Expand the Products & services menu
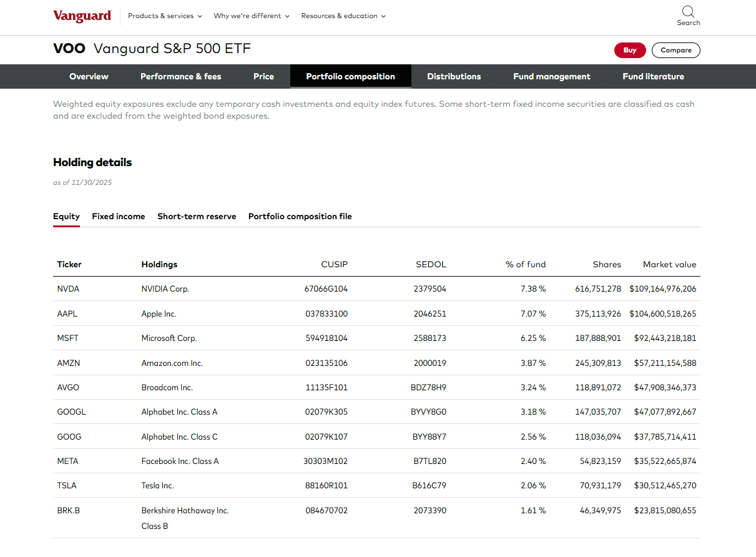Viewport: 756px width, 557px height. 165,16
